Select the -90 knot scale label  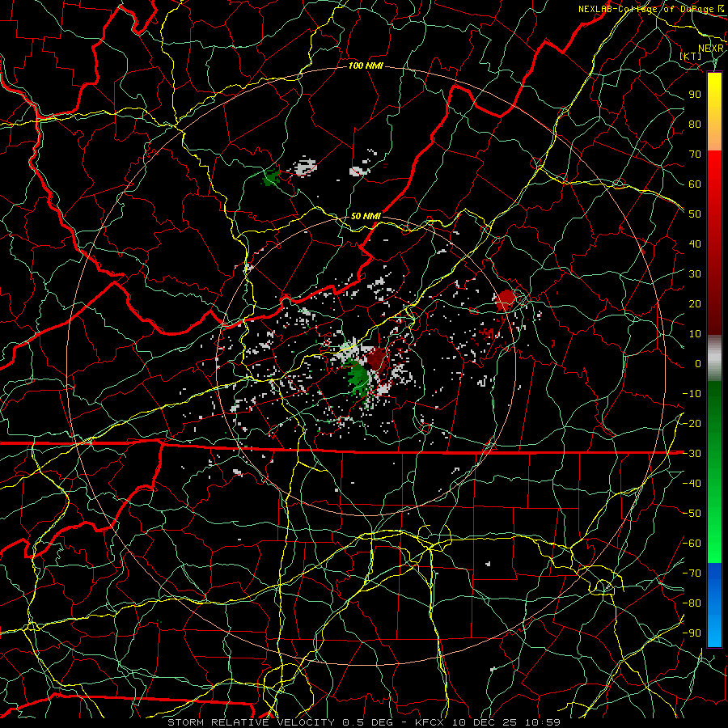click(x=692, y=633)
